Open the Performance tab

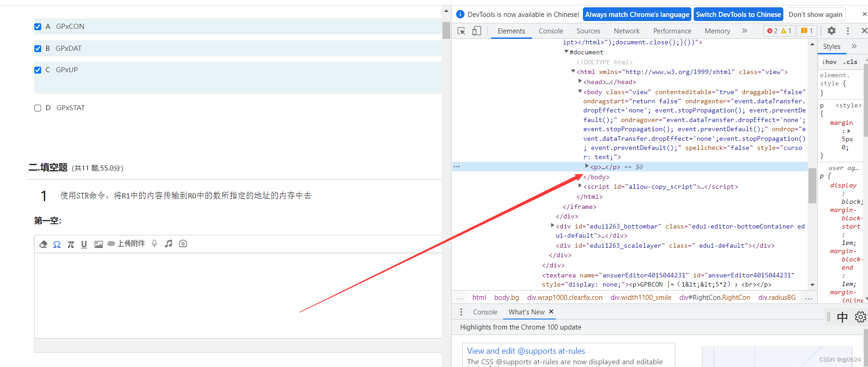point(672,31)
